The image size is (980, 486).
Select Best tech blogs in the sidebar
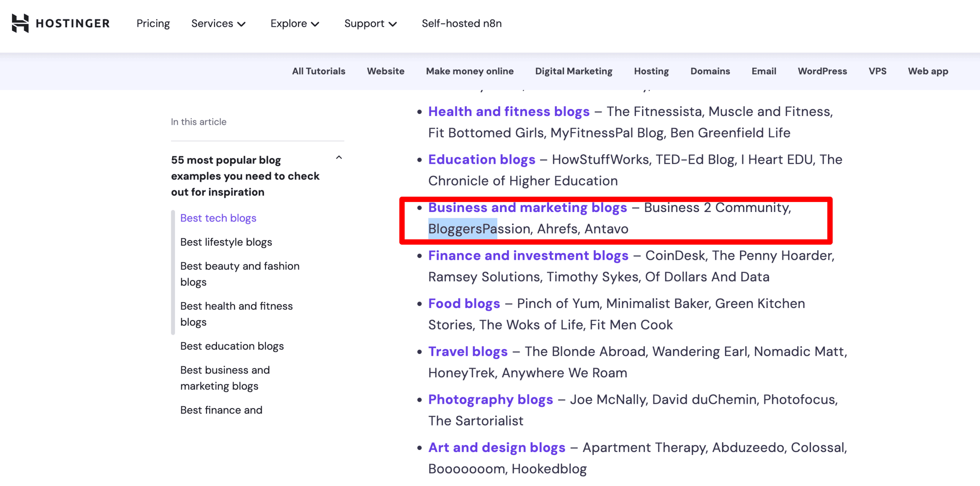(218, 218)
